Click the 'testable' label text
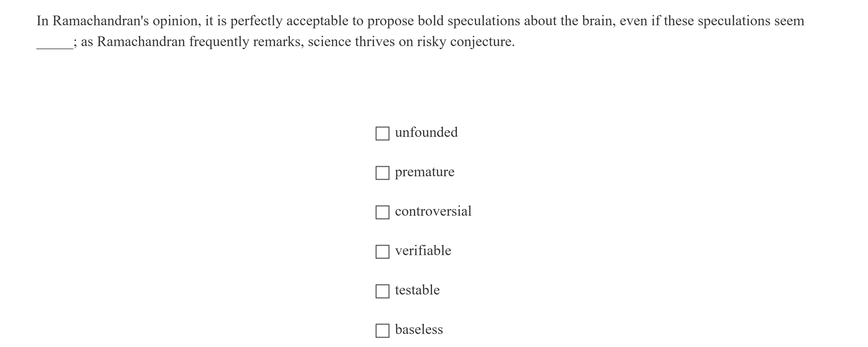Screen dimensions: 868x347 pyautogui.click(x=417, y=290)
